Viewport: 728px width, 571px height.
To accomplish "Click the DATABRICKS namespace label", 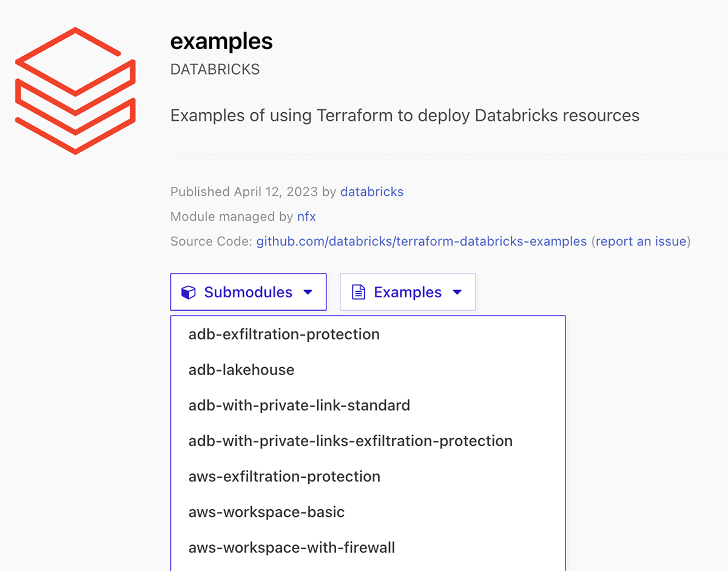I will coord(215,69).
